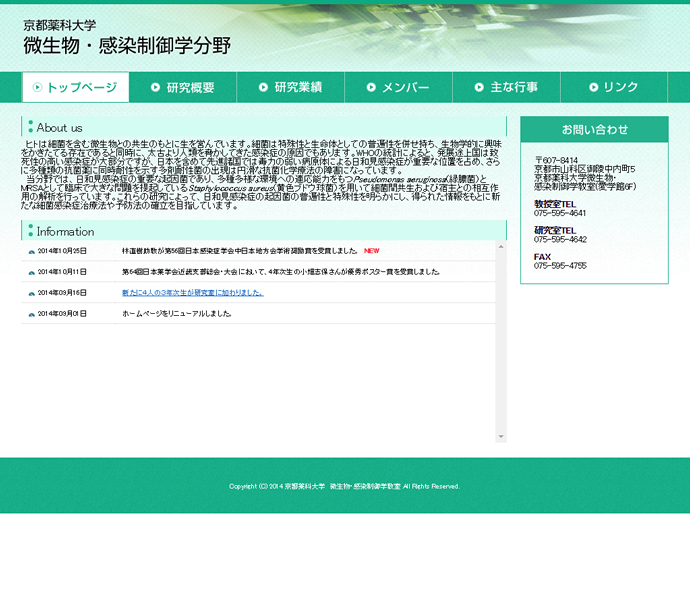Click the FAX label
Image resolution: width=690 pixels, height=600 pixels.
542,257
